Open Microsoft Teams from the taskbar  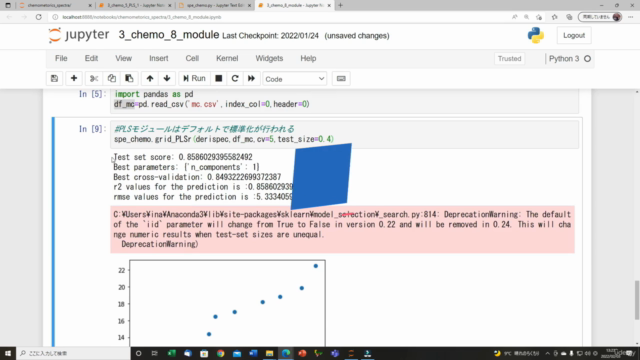click(335, 353)
